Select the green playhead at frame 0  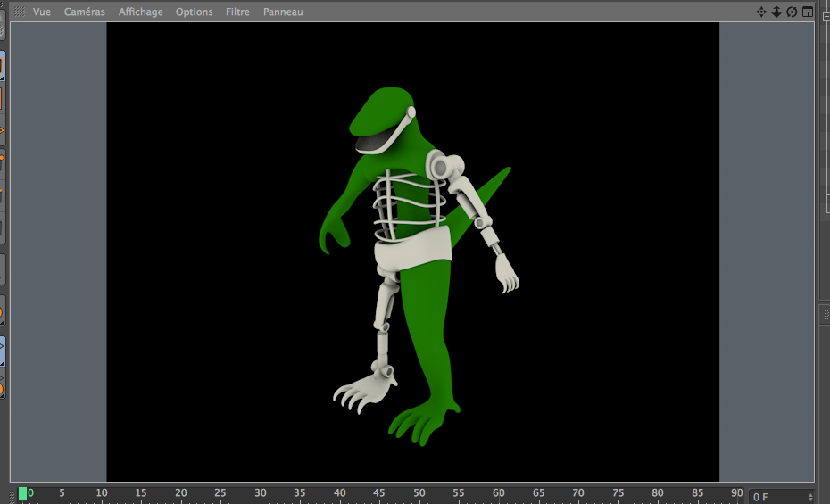point(22,493)
